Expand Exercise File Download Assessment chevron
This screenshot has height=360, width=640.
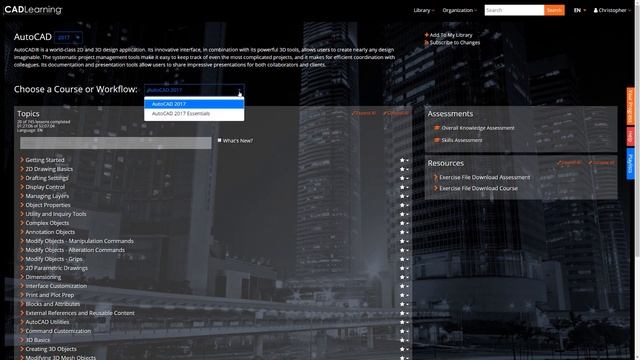[436, 177]
